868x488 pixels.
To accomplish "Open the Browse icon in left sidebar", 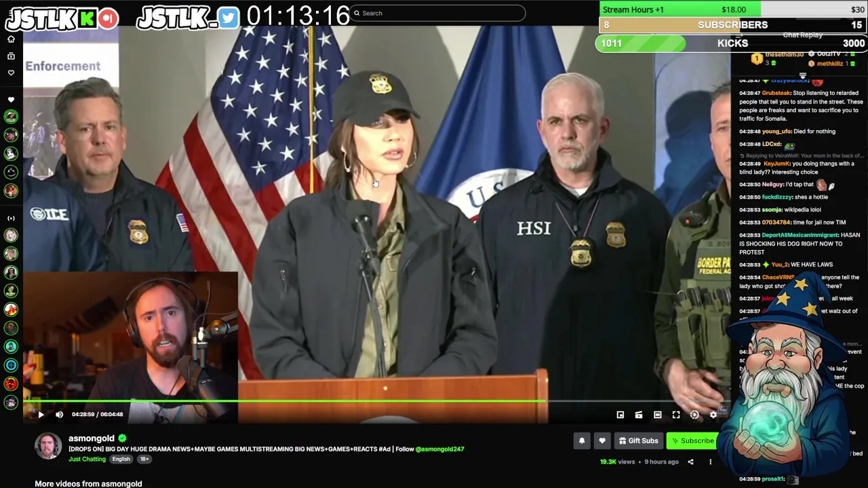I will pos(11,56).
